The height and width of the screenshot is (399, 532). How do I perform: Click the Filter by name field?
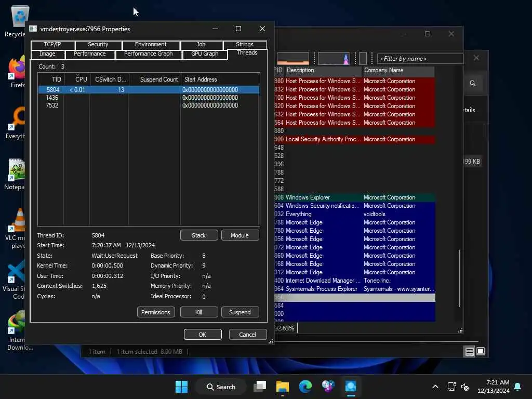(x=420, y=59)
